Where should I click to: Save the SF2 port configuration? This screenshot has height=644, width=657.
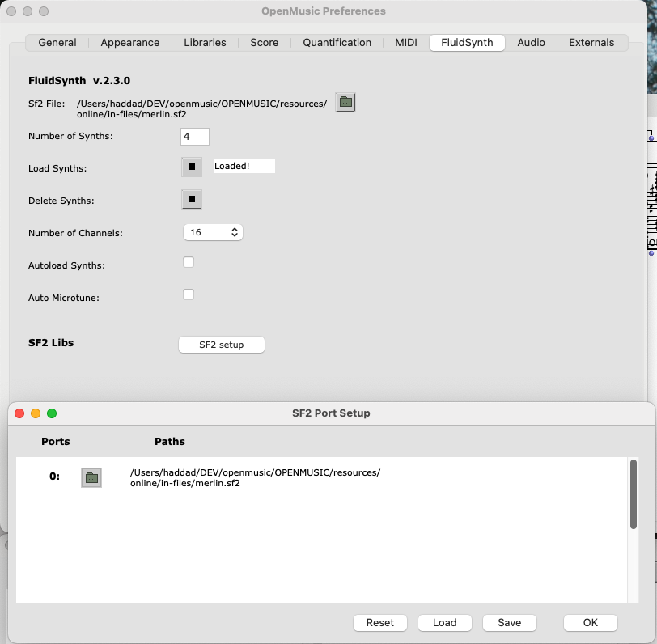510,623
